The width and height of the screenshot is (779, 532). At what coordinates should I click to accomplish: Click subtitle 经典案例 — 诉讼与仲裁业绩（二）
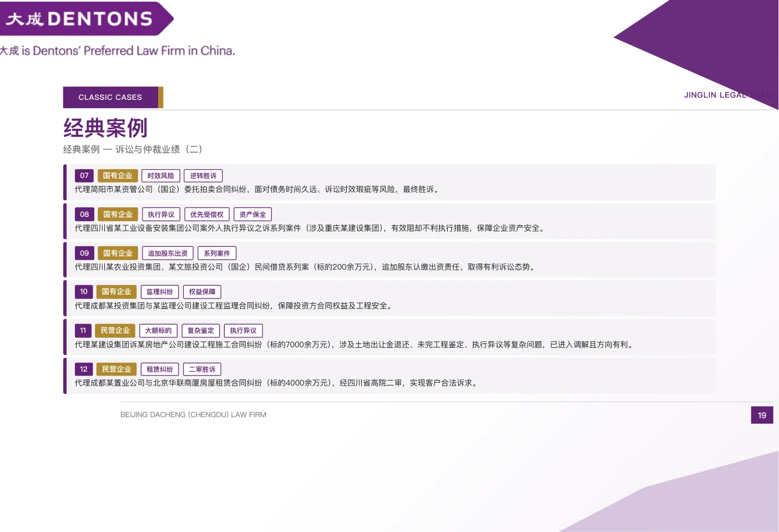pos(133,149)
